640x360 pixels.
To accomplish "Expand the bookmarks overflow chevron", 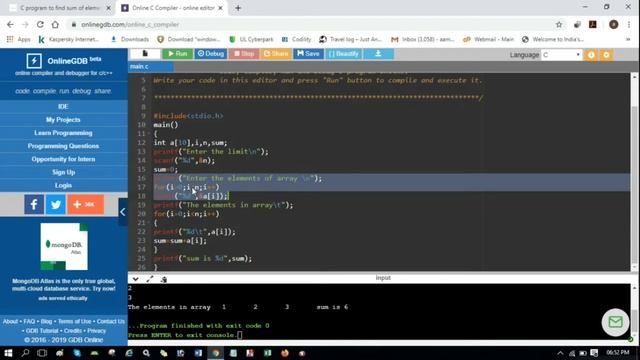I will point(628,39).
